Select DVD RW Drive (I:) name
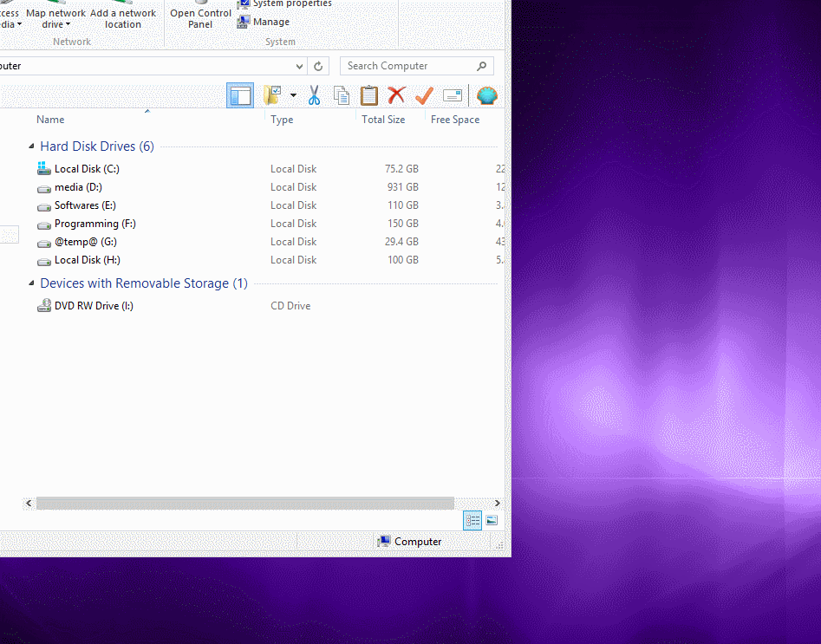Image resolution: width=821 pixels, height=644 pixels. coord(94,306)
